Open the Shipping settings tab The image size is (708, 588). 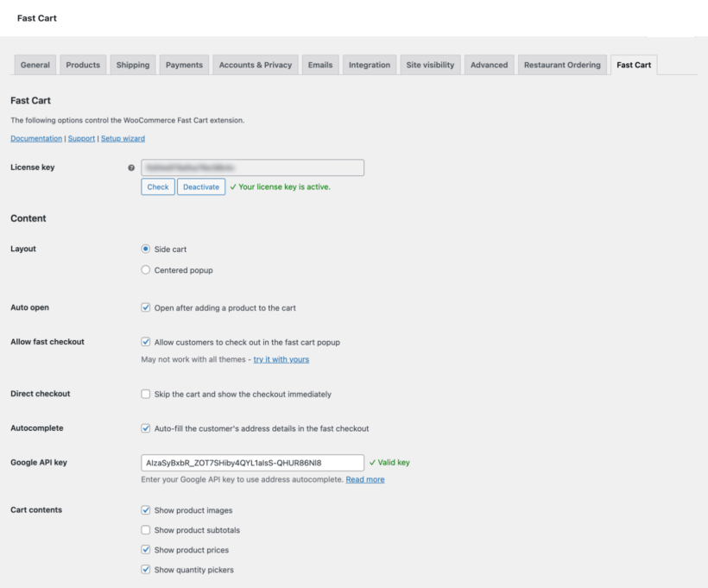(x=132, y=64)
